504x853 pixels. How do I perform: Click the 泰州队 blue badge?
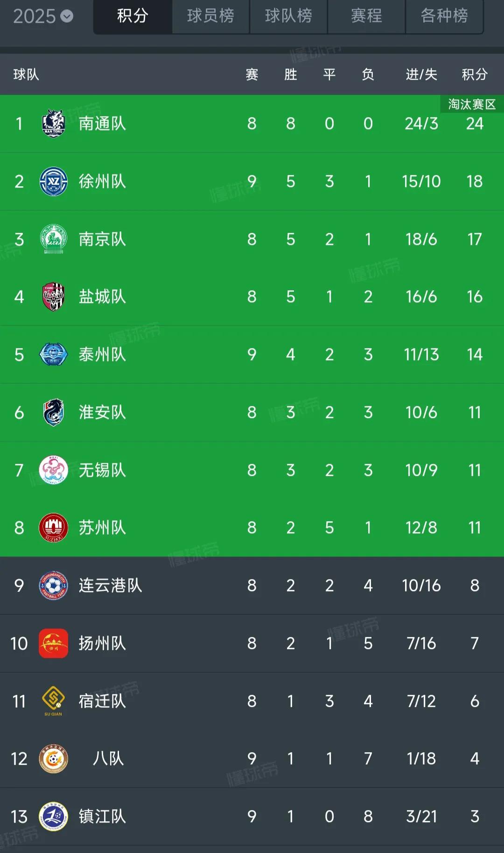tap(53, 355)
